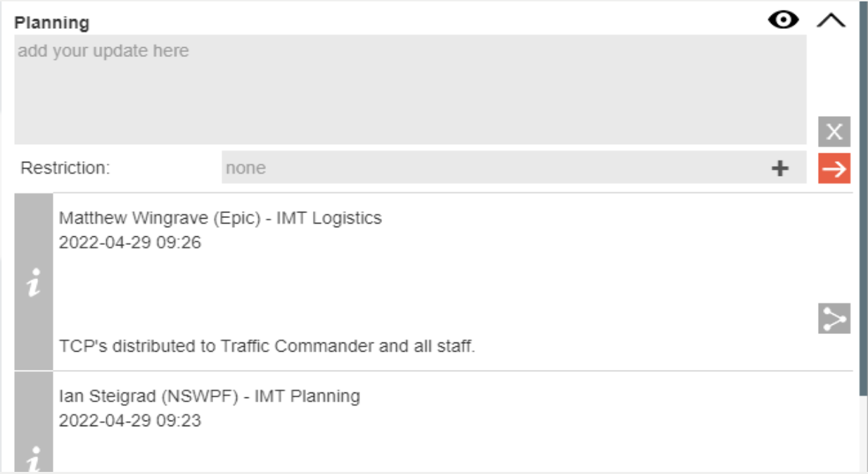Image resolution: width=868 pixels, height=474 pixels.
Task: Toggle the eye visibility icon for Planning
Action: [783, 20]
